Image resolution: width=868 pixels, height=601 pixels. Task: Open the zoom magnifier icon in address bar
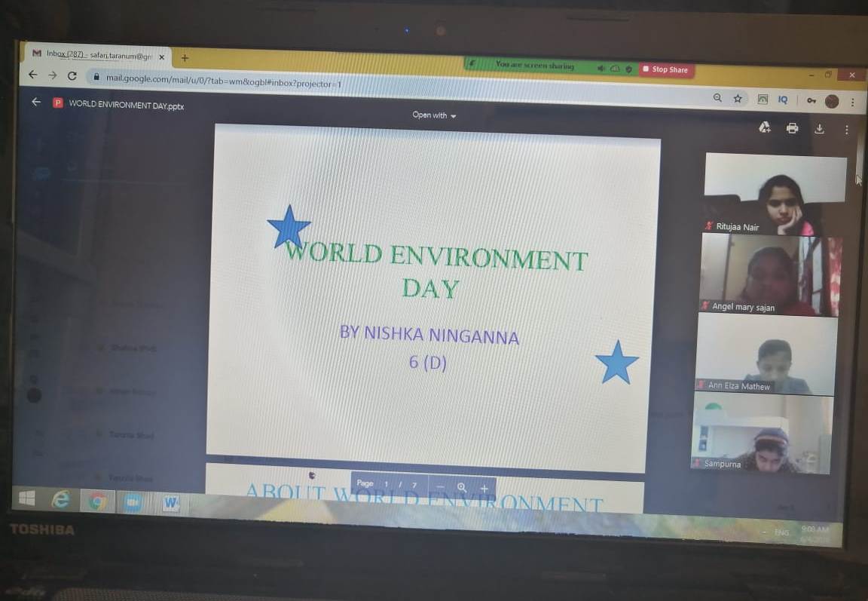point(717,98)
